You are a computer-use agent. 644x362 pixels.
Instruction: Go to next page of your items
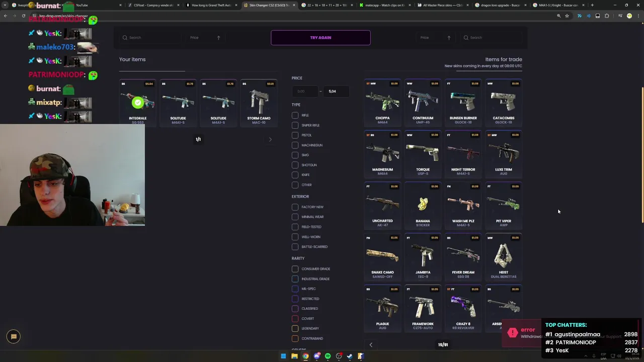tap(270, 139)
